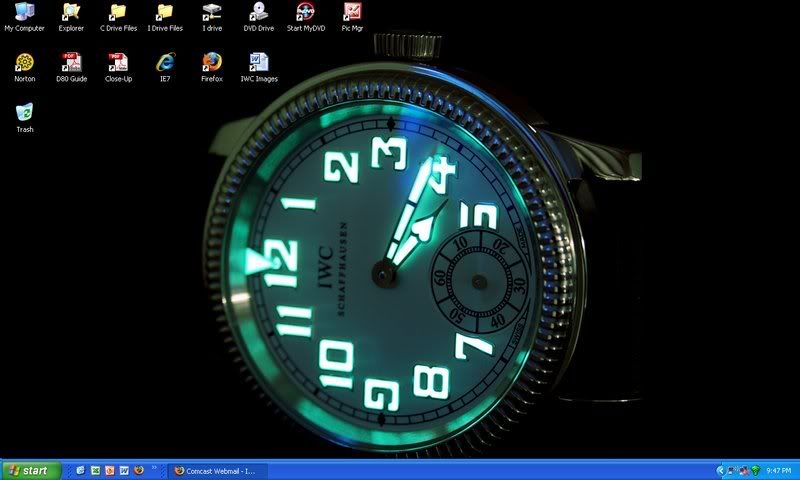Screen dimensions: 800x480
Task: Click the network computers tray icon
Action: 732,471
